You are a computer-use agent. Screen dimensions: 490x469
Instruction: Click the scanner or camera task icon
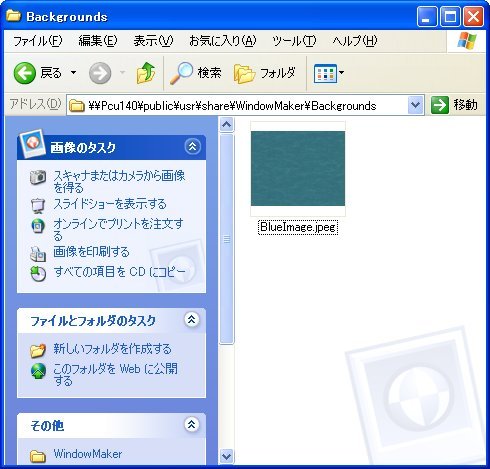38,177
